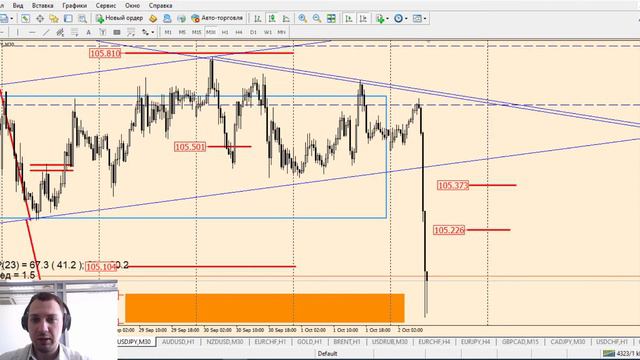Open the periods clock dropdown
This screenshot has height=360, width=640.
(x=400, y=18)
